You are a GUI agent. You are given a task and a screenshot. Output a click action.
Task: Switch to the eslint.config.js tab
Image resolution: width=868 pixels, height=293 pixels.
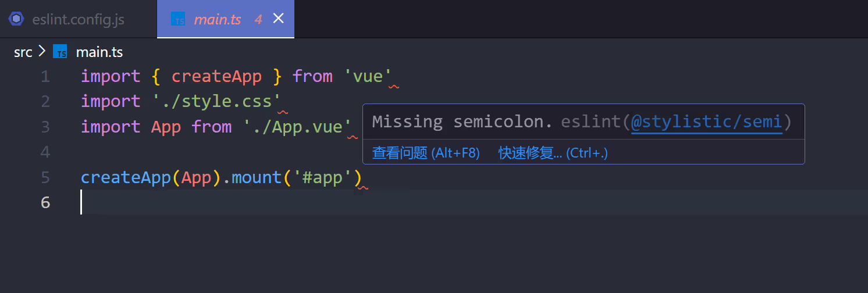pos(79,19)
